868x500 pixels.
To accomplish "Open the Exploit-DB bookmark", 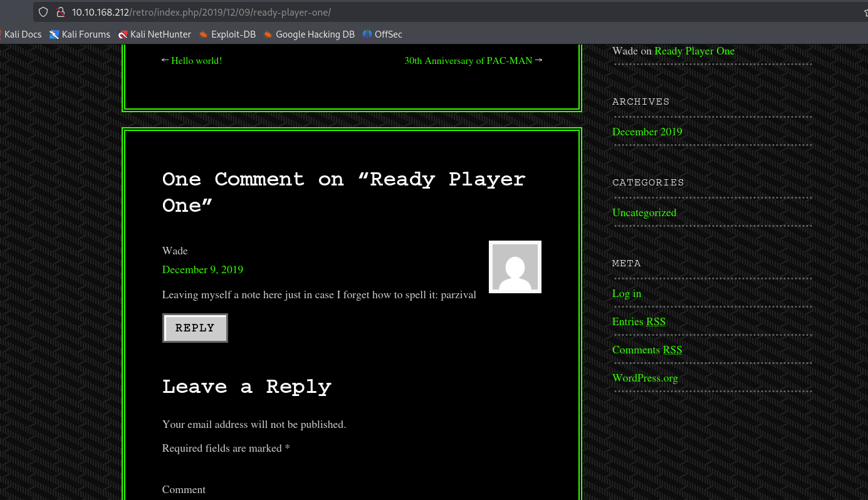I will click(x=227, y=34).
